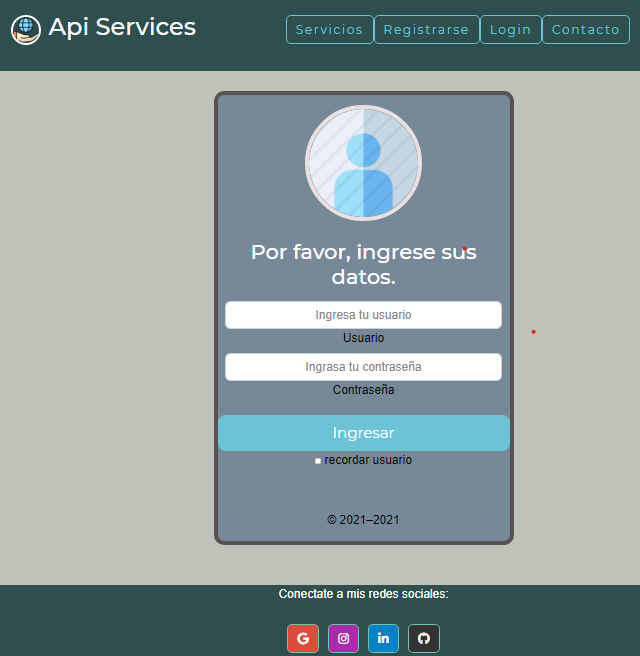
Task: Enable the recordar usuario checkbox
Action: 318,461
